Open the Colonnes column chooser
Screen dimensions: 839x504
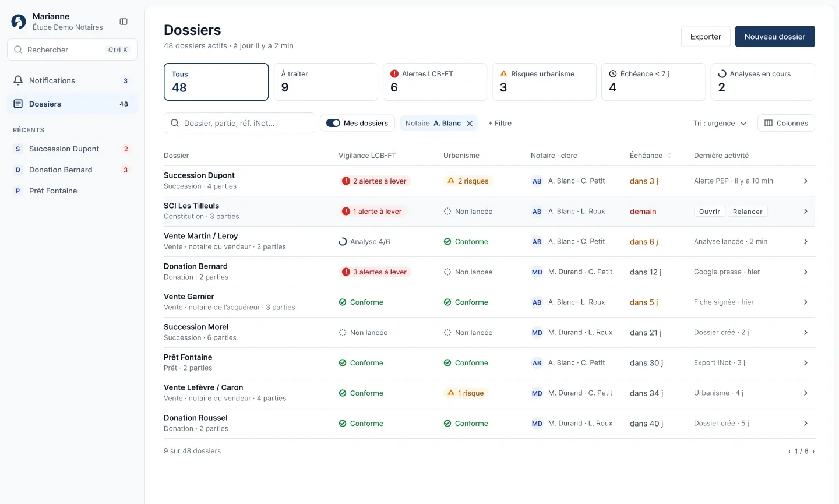coord(786,123)
